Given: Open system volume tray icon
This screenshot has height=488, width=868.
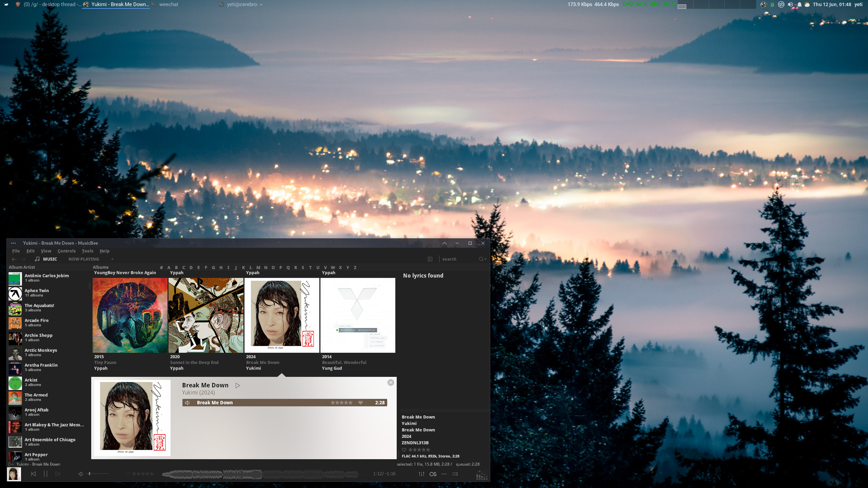Looking at the screenshot, I should tap(790, 4).
